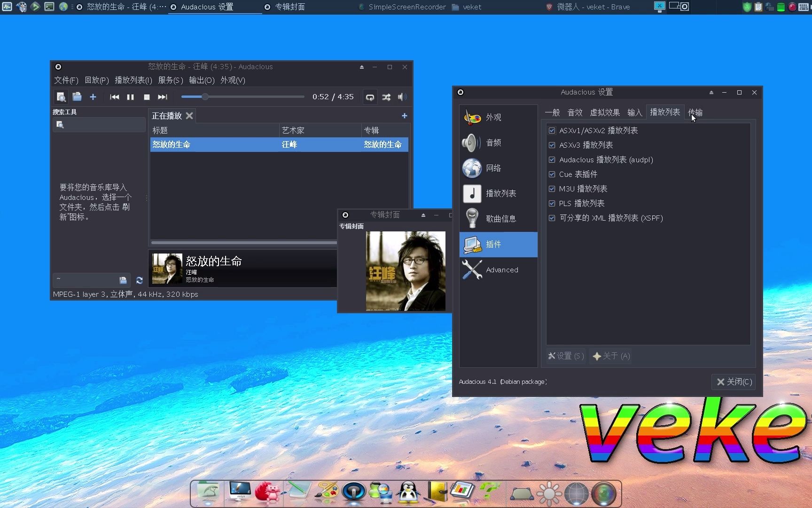Stop playback in Audacious

click(147, 97)
